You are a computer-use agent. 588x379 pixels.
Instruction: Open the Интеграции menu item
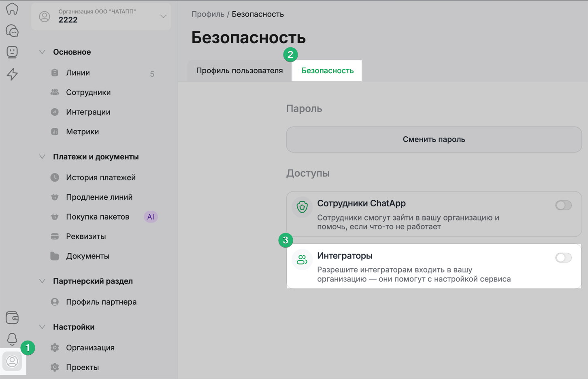(x=88, y=112)
